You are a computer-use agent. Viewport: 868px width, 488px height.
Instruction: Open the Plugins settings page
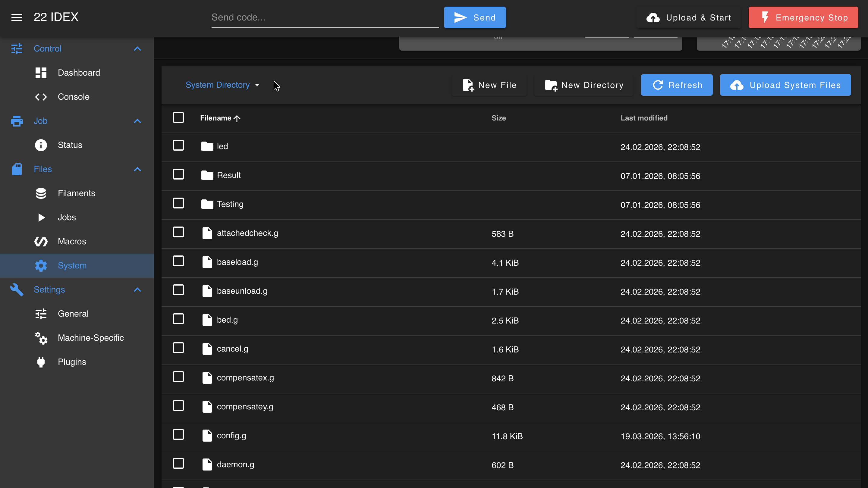[x=77, y=362]
